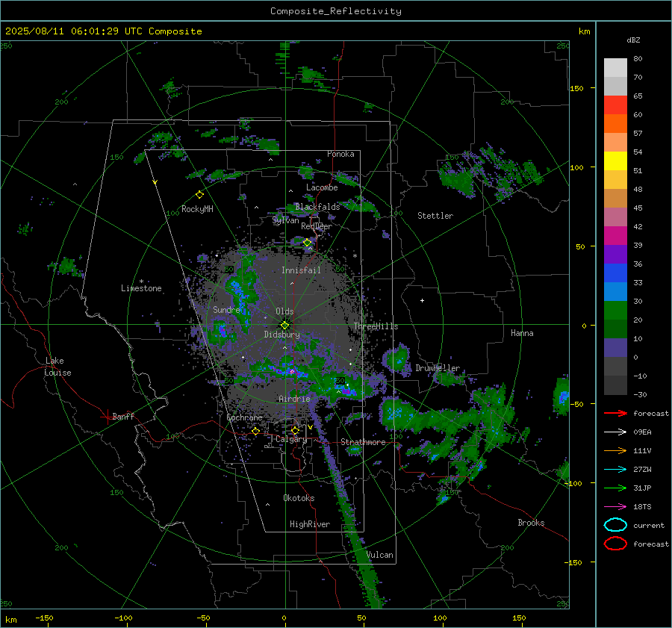Click the -150 tick label on horizontal axis
Screen dimensions: 672x628
44,618
